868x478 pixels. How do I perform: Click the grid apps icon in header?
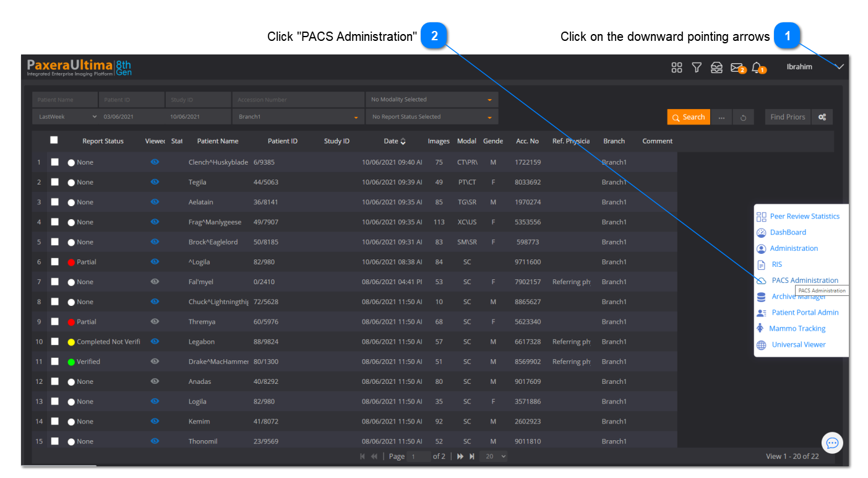tap(677, 67)
